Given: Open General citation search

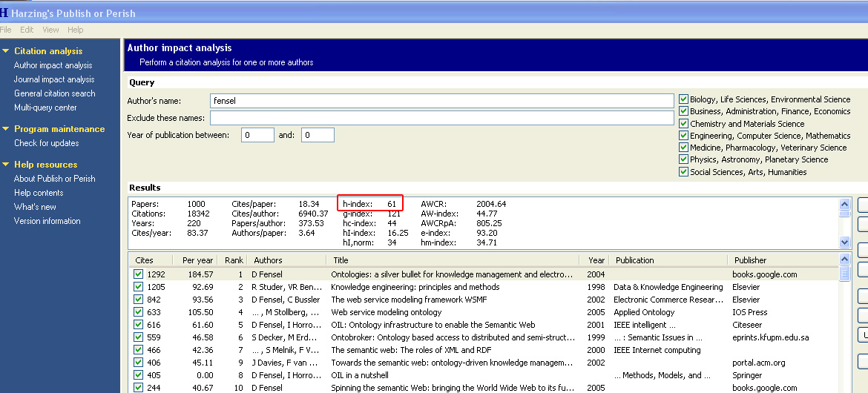Looking at the screenshot, I should tap(55, 93).
